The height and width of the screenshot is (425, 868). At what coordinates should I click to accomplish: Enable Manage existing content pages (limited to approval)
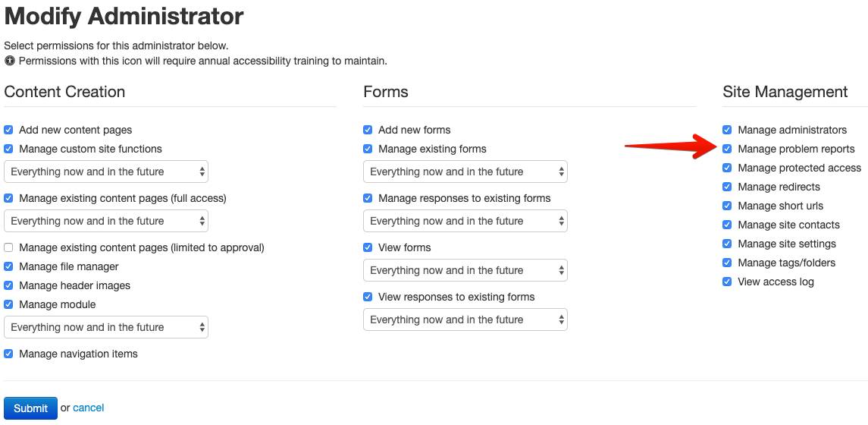(8, 247)
